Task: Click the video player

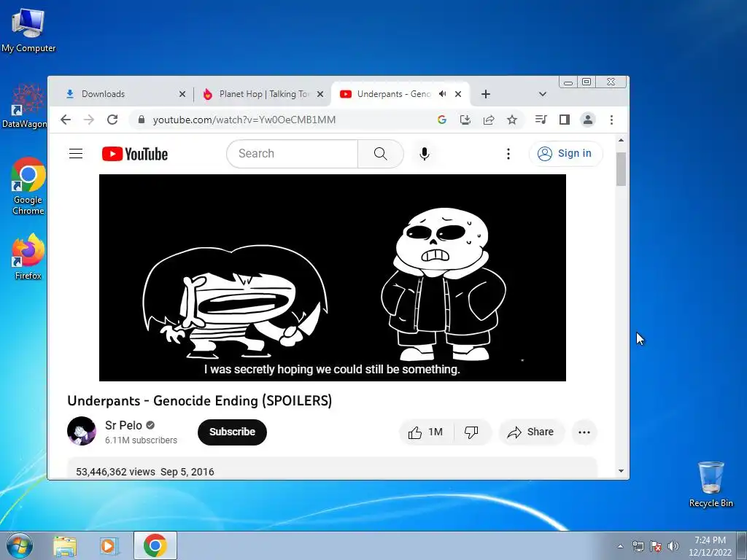Action: 333,278
